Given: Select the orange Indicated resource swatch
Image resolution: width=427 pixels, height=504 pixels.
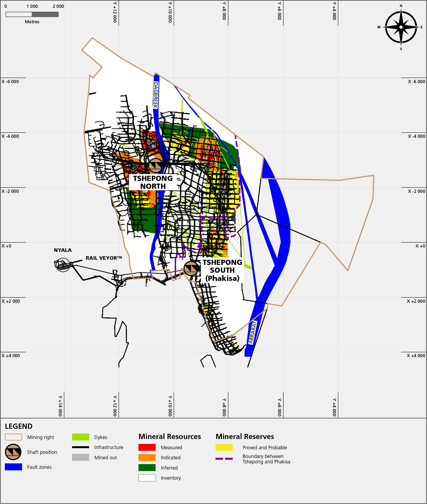Looking at the screenshot, I should coord(147,457).
